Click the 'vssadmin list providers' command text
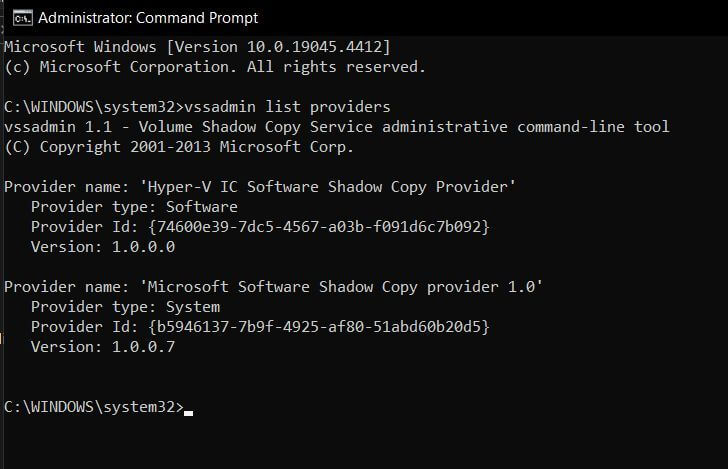This screenshot has height=469, width=728. [x=287, y=107]
